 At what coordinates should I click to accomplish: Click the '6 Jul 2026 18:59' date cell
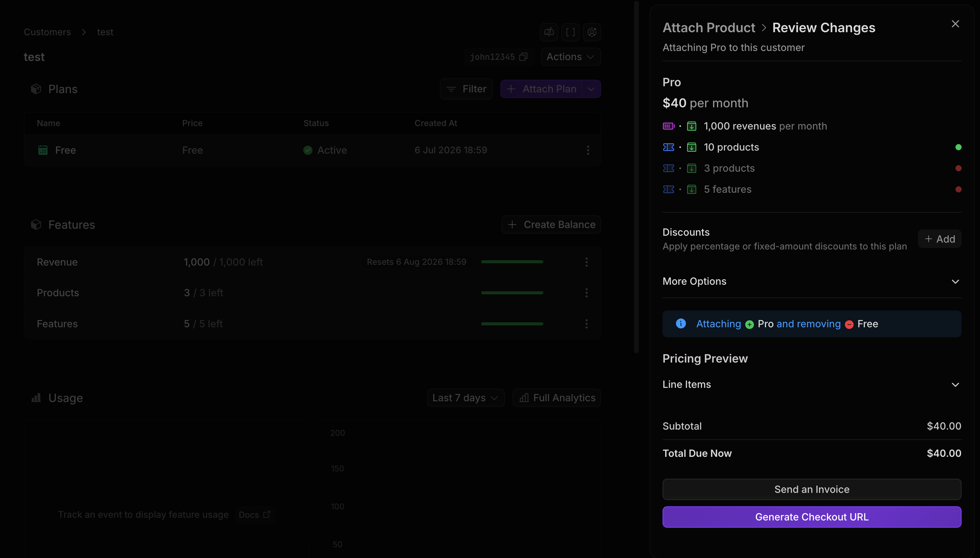tap(451, 150)
